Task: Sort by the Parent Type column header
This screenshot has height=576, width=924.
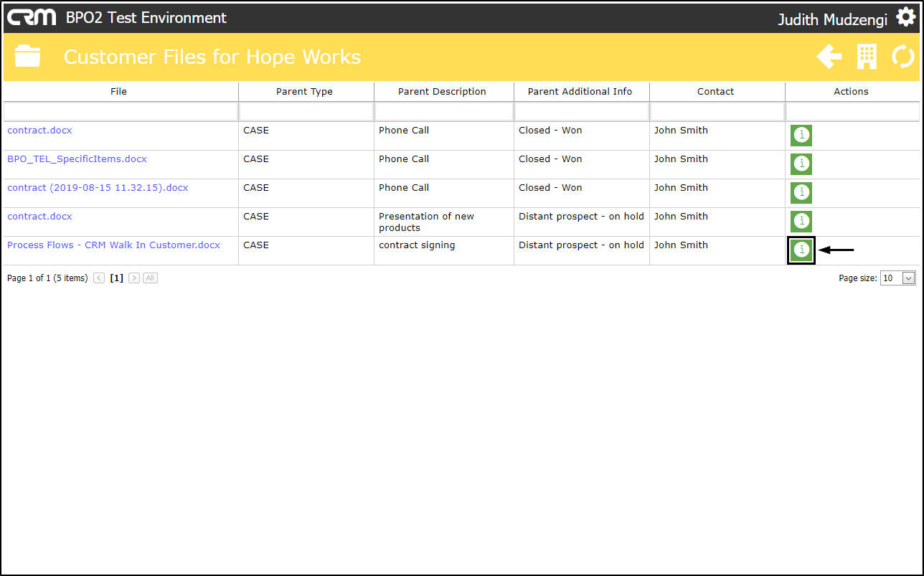Action: click(305, 92)
